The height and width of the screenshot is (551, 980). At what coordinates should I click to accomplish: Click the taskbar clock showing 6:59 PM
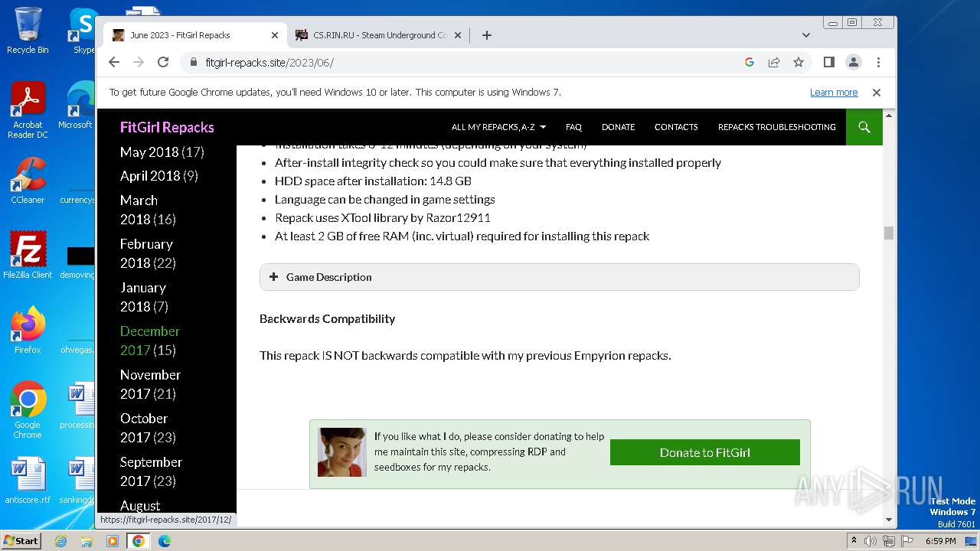(940, 541)
